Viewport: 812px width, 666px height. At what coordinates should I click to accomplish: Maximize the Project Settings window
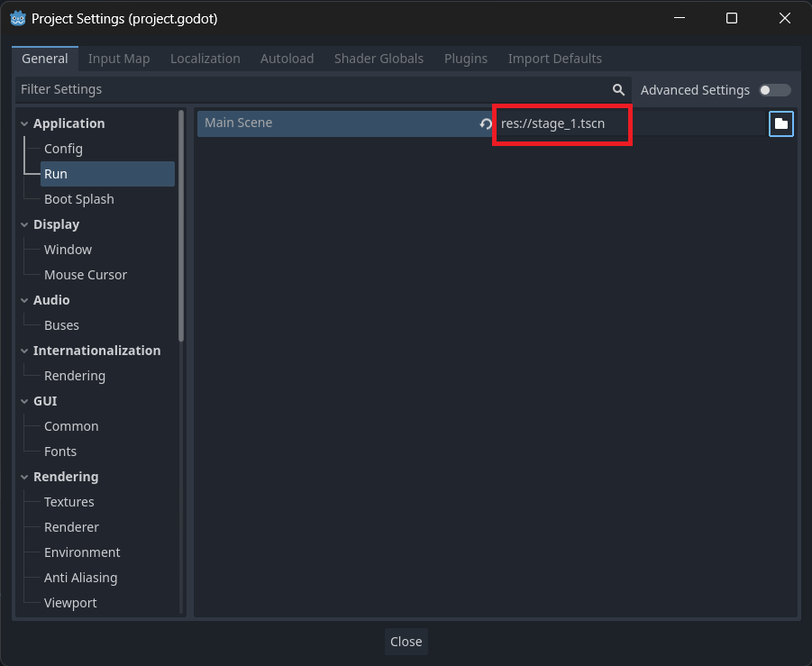(x=732, y=19)
